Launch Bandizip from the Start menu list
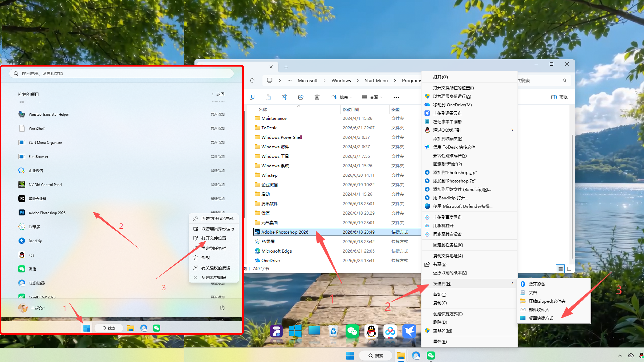644x362 pixels. point(122,241)
